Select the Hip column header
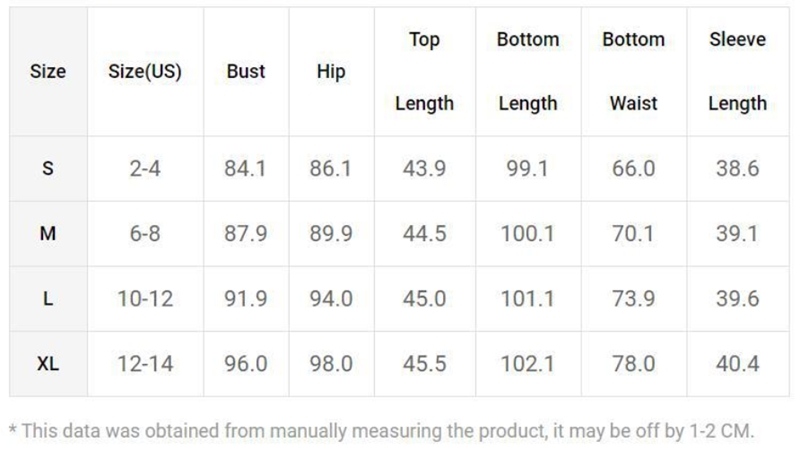The image size is (800, 450). (x=331, y=72)
